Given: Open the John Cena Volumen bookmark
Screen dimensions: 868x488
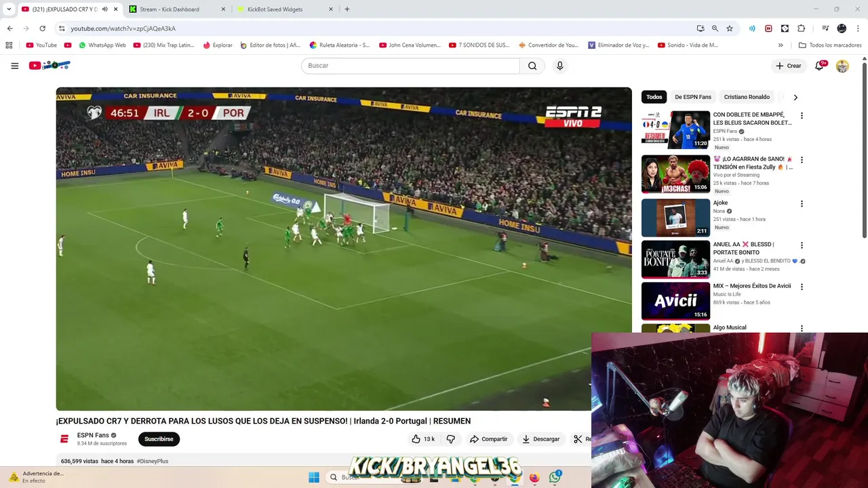Looking at the screenshot, I should click(x=410, y=45).
